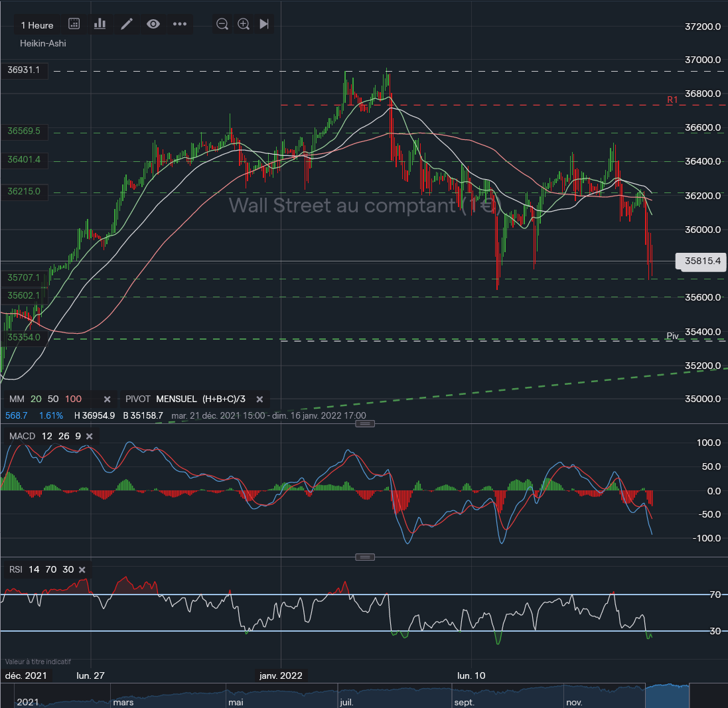Toggle the eye visibility icon
This screenshot has width=728, height=708.
point(153,25)
